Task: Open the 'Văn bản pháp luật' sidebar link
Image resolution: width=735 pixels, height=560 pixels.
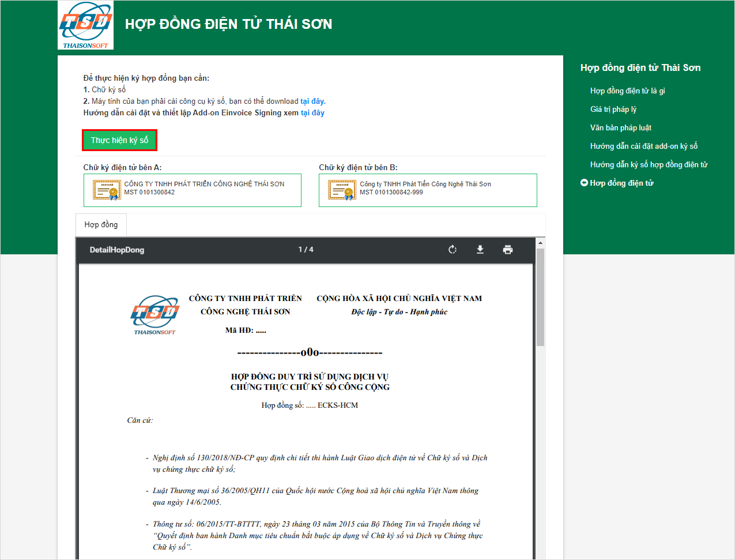Action: (x=621, y=127)
